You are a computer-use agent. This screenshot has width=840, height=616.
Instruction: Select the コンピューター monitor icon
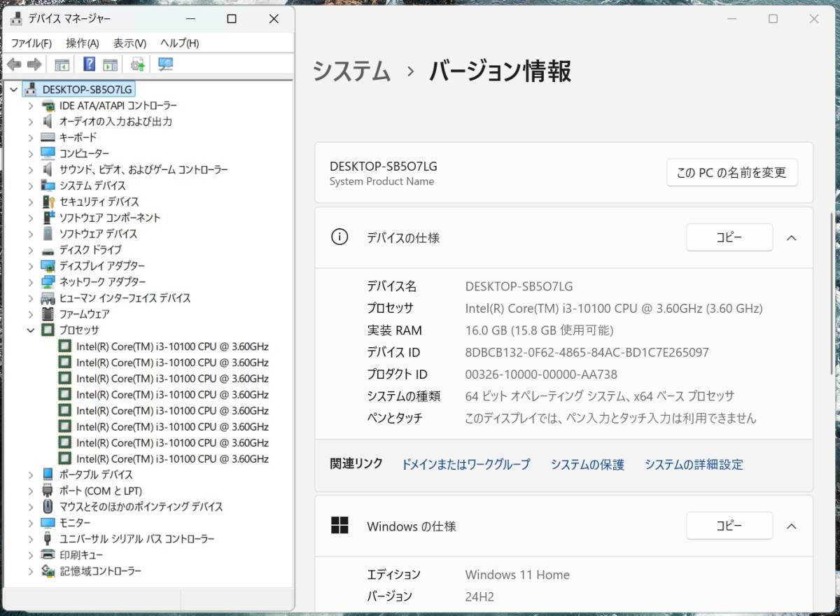48,153
